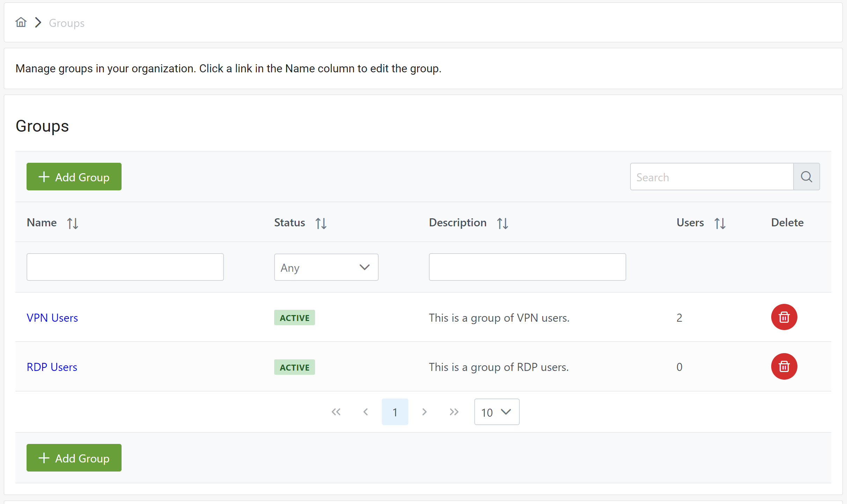847x504 pixels.
Task: Delete the VPN Users group
Action: tap(784, 317)
